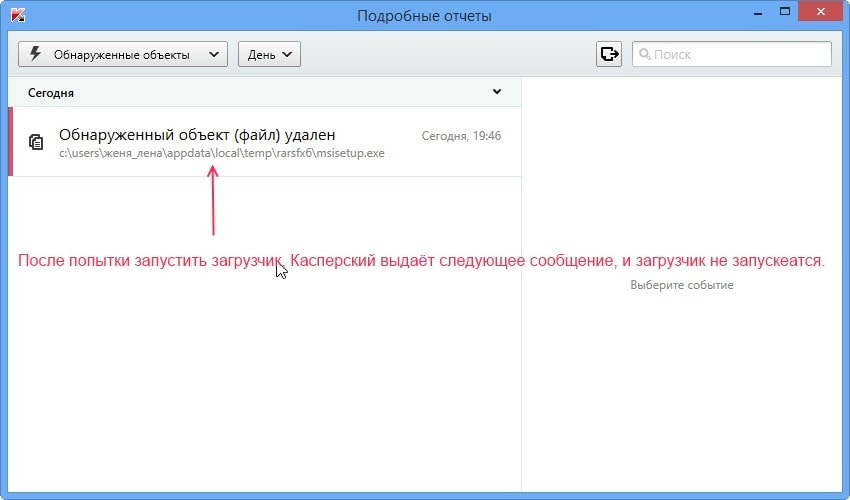
Task: Click the red upward annotation arrow
Action: point(213,198)
